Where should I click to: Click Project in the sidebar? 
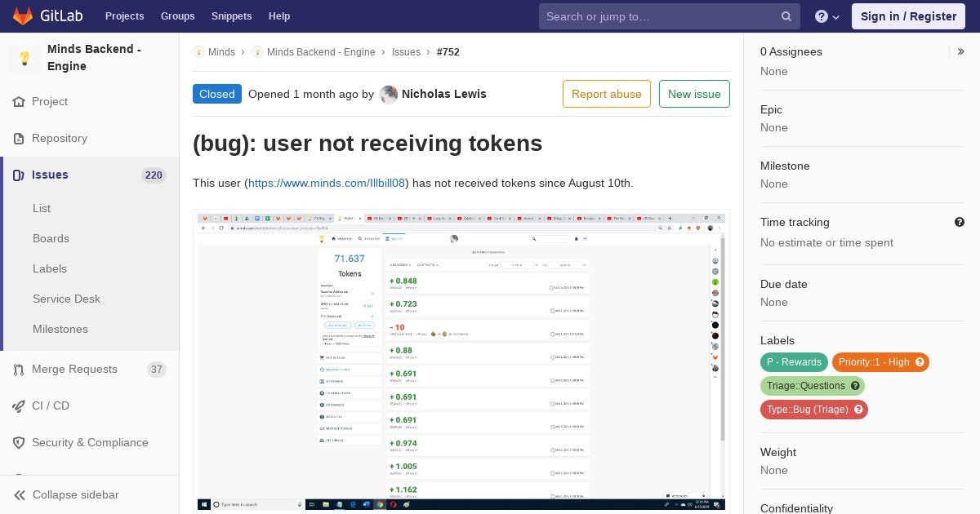(x=50, y=102)
